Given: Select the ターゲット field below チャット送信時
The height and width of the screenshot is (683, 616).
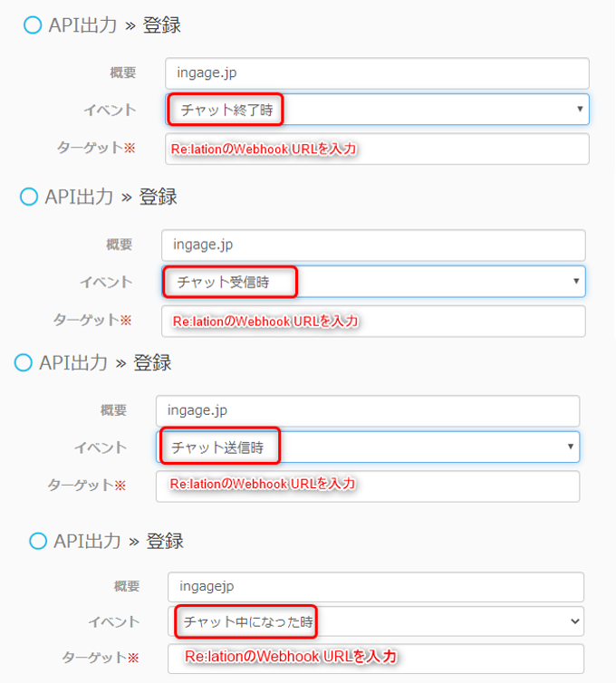Looking at the screenshot, I should pyautogui.click(x=368, y=485).
